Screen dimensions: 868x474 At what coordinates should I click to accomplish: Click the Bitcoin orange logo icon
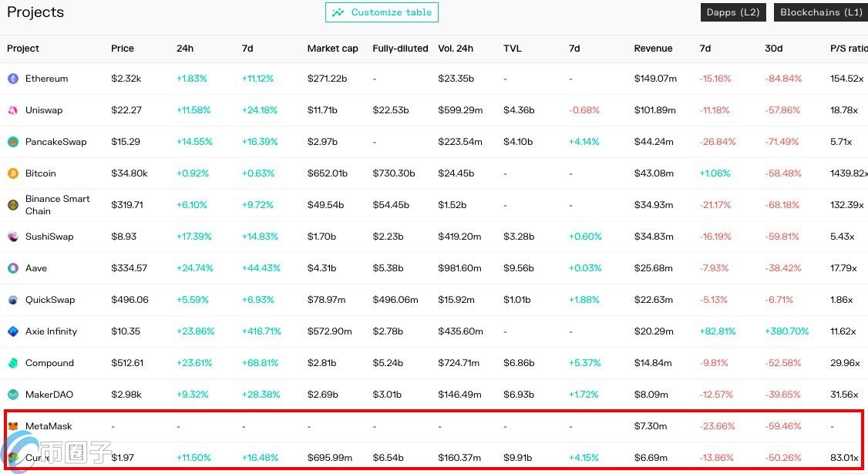click(13, 173)
